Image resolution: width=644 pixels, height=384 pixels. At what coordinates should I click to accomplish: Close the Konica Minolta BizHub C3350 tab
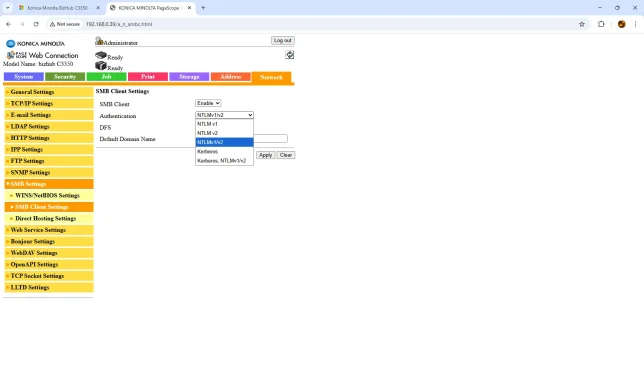point(98,8)
